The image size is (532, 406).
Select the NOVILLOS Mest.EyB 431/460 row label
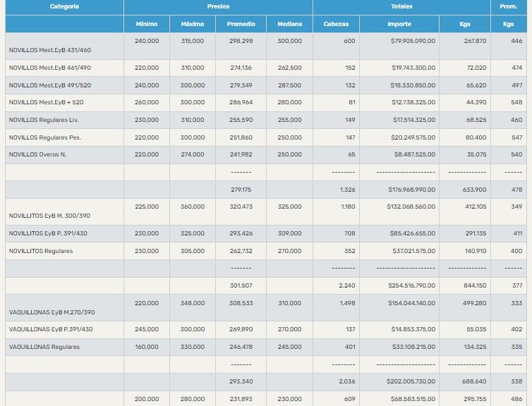pyautogui.click(x=50, y=51)
